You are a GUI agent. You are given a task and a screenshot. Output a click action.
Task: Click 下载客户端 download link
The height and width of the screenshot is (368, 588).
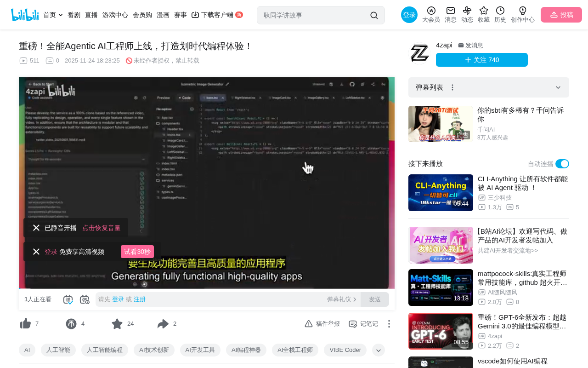217,15
